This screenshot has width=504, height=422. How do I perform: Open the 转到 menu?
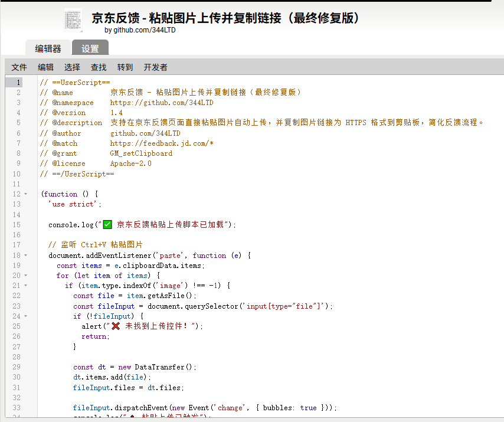(x=125, y=67)
